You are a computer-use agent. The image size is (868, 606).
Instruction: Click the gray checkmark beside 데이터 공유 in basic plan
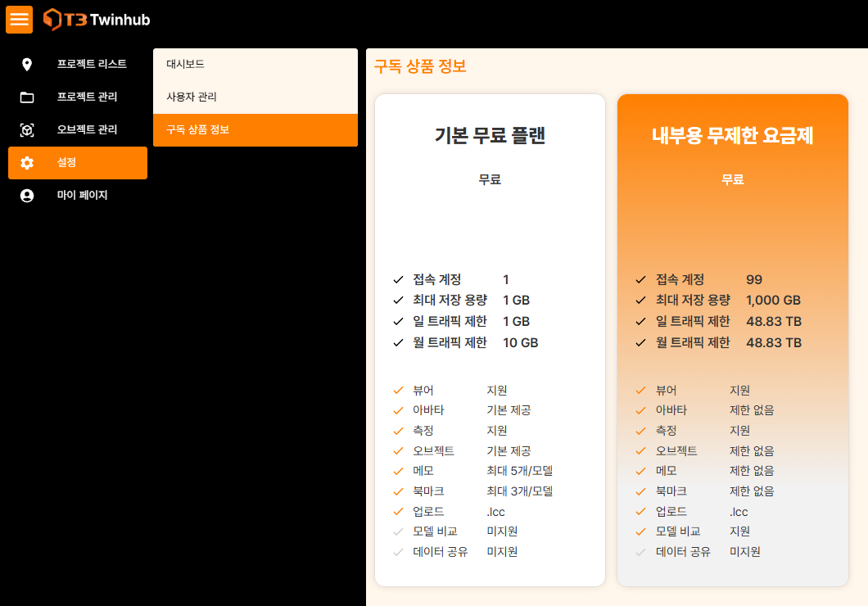coord(398,552)
